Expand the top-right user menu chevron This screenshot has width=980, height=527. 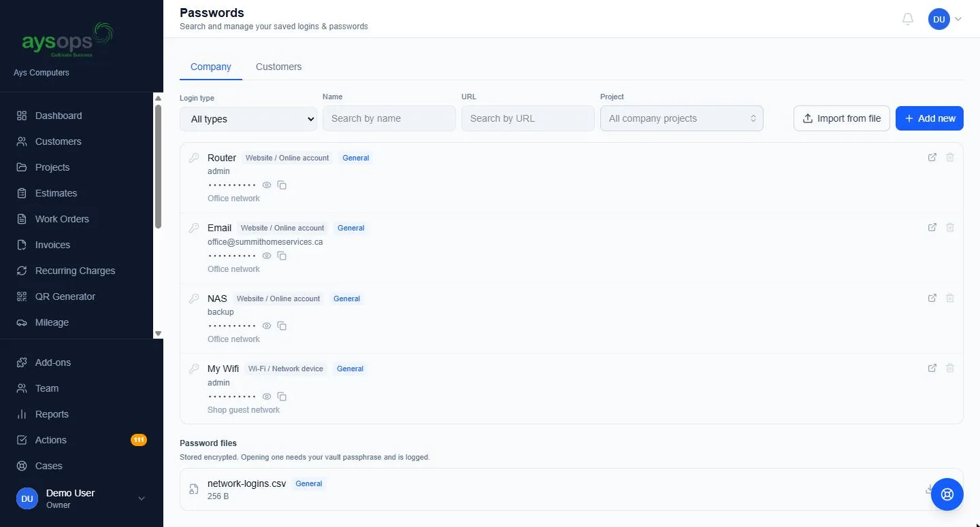click(x=958, y=19)
